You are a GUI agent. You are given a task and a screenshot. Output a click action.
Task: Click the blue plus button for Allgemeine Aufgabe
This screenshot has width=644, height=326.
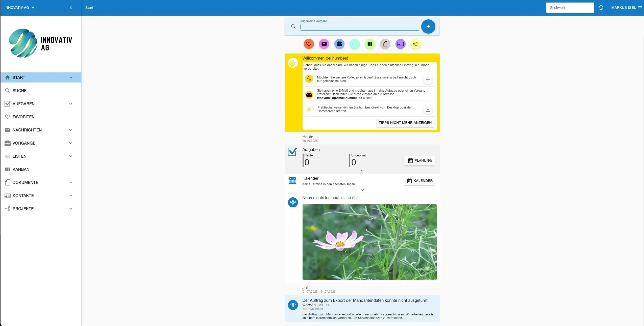[428, 26]
